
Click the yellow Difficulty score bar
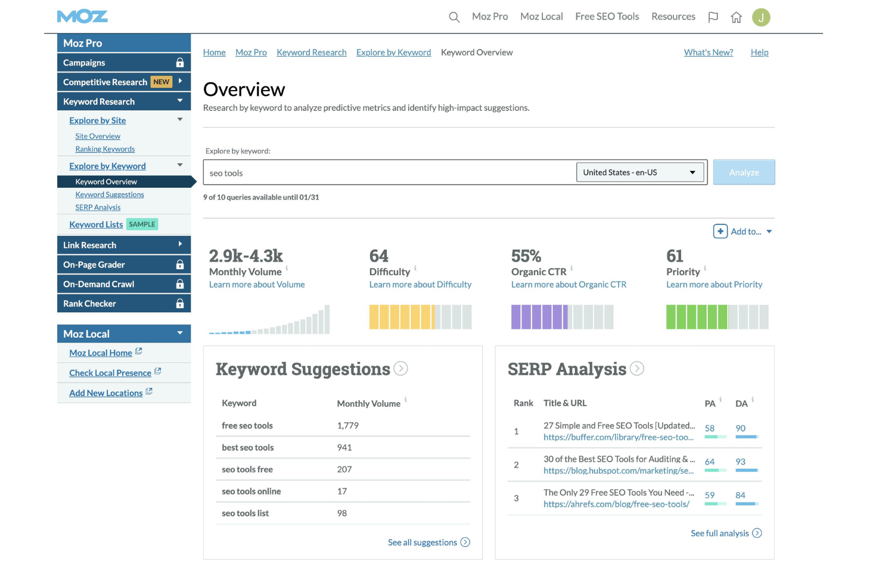420,317
